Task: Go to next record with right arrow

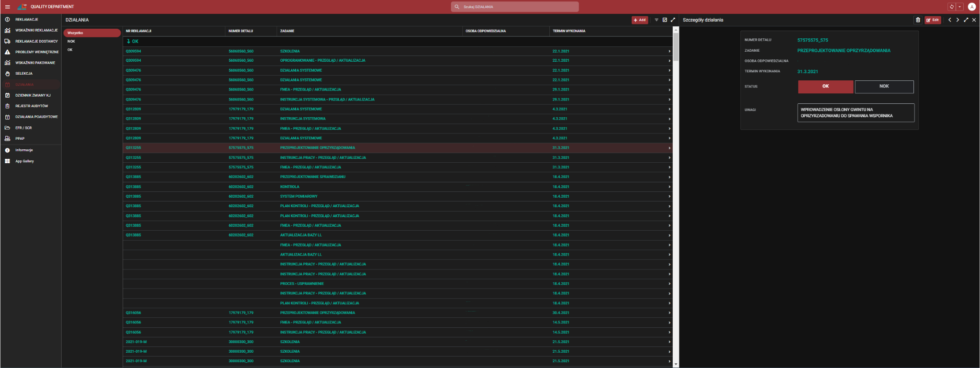Action: [958, 20]
